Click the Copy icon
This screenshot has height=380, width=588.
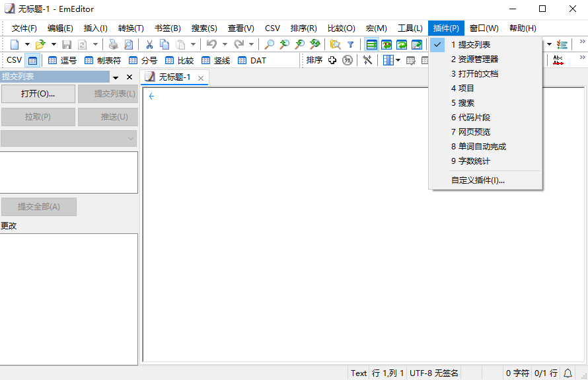165,45
